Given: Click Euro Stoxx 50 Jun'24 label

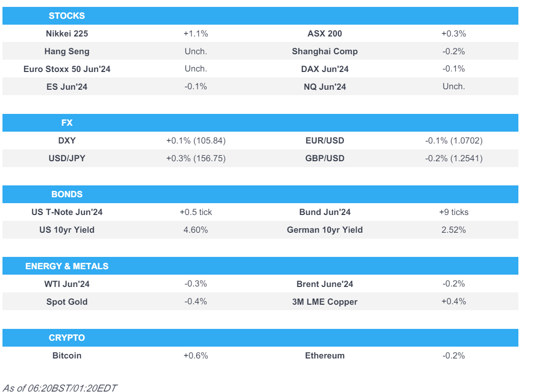Looking at the screenshot, I should [67, 69].
